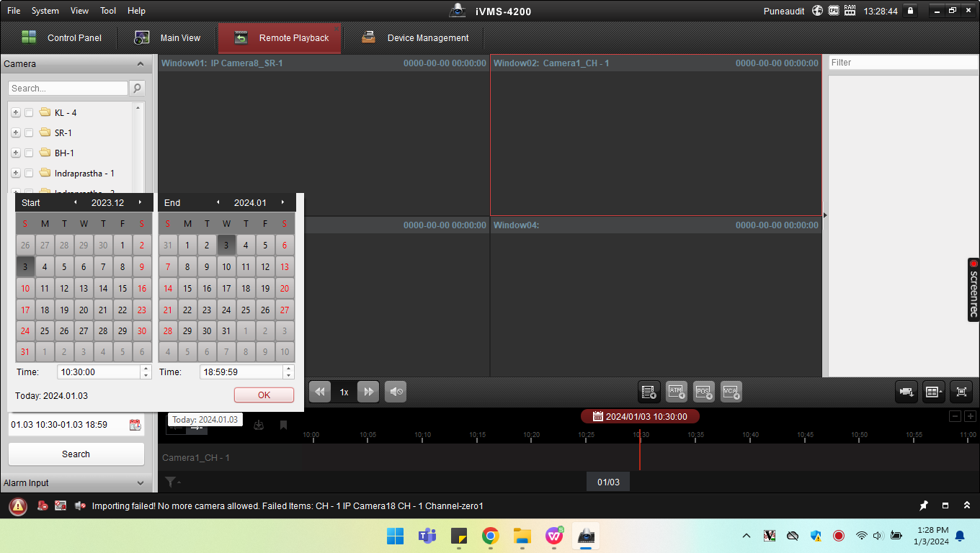Image resolution: width=980 pixels, height=553 pixels.
Task: Click the download icon above timeline
Action: point(259,425)
